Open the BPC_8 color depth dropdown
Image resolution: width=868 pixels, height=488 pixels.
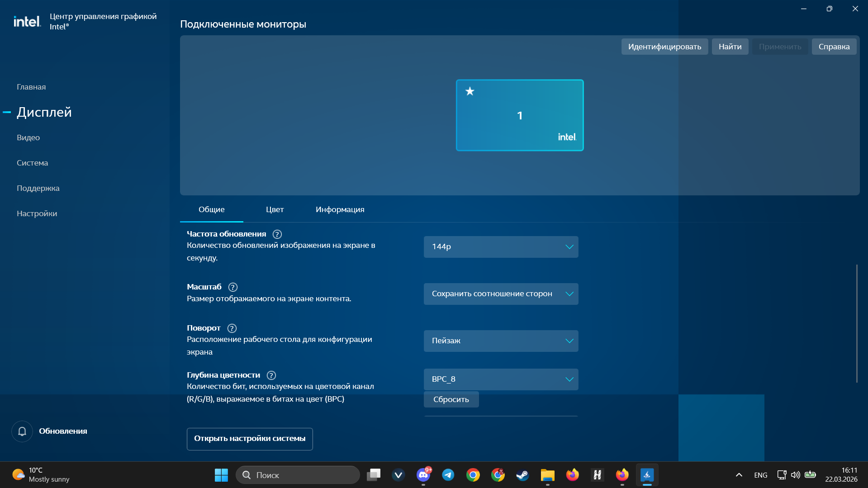click(x=501, y=379)
